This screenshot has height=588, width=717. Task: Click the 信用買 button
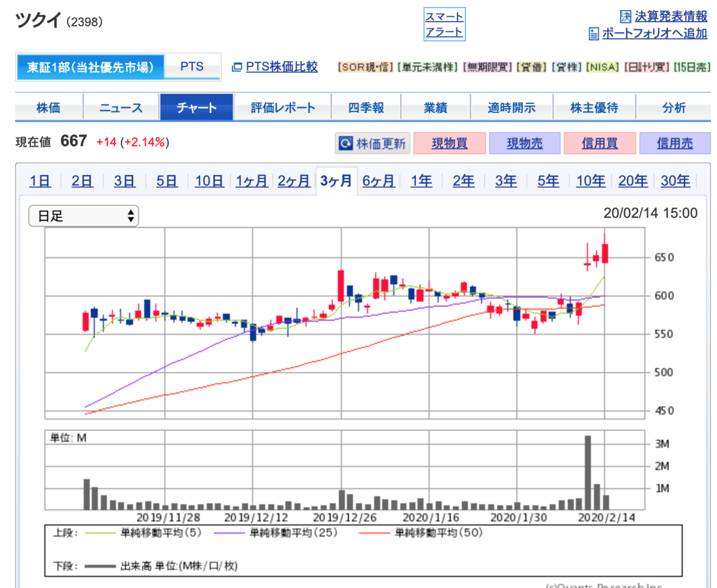(599, 143)
